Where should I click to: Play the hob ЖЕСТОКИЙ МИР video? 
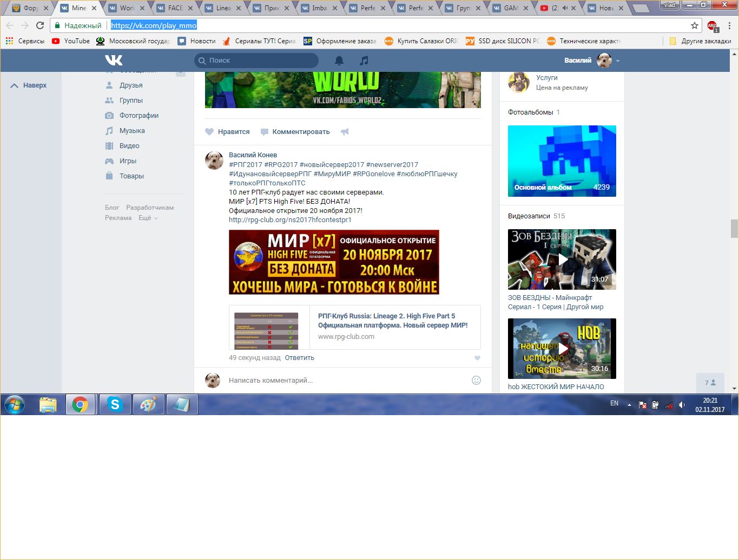pos(562,349)
